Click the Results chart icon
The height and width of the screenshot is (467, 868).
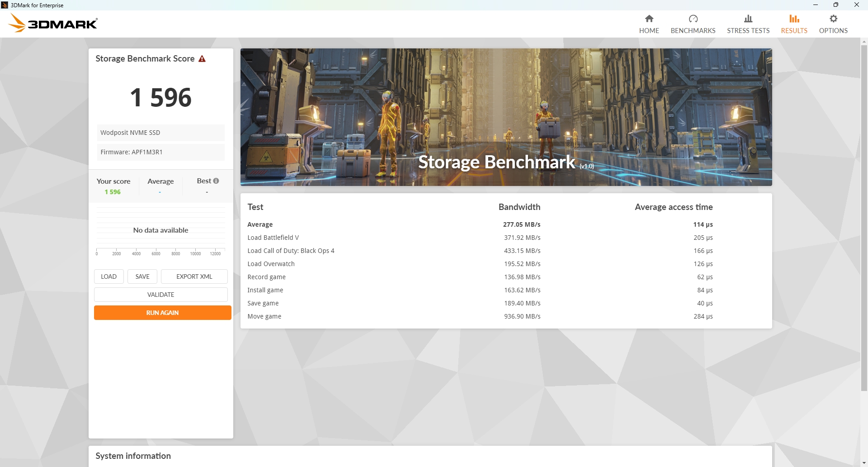pos(794,19)
